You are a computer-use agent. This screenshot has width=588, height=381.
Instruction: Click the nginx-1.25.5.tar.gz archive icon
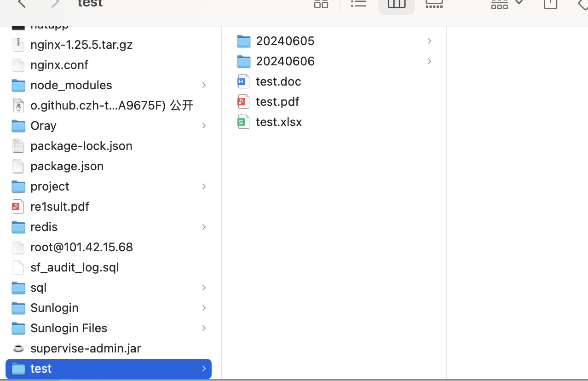[18, 45]
